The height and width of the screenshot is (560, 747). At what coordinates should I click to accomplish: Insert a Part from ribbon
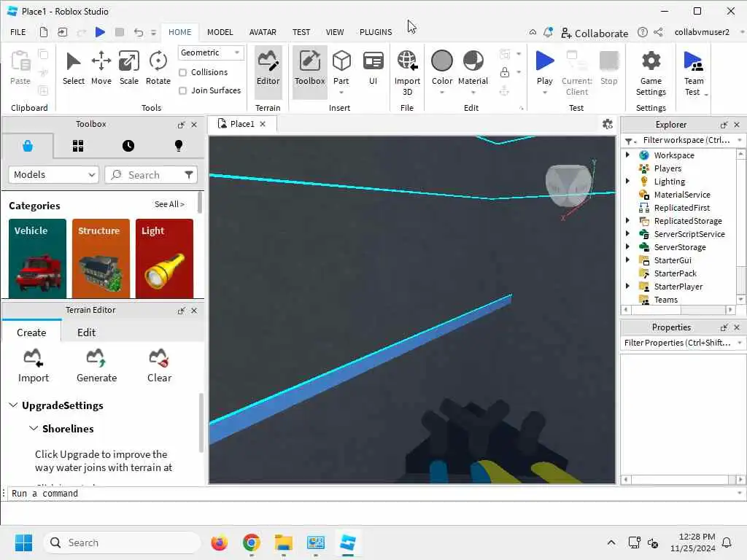point(341,69)
